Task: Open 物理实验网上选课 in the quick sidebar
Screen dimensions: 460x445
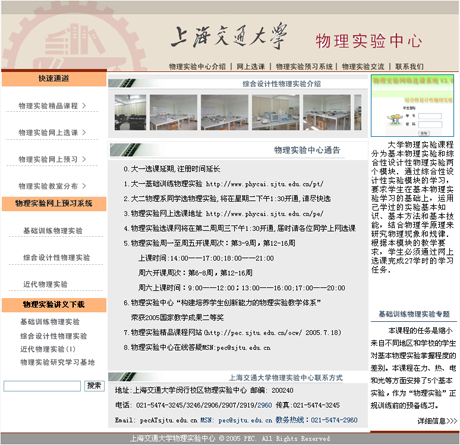Action: click(x=48, y=132)
